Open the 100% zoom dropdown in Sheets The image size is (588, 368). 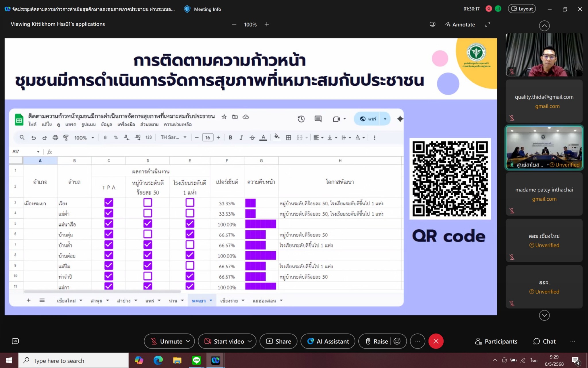tap(84, 138)
